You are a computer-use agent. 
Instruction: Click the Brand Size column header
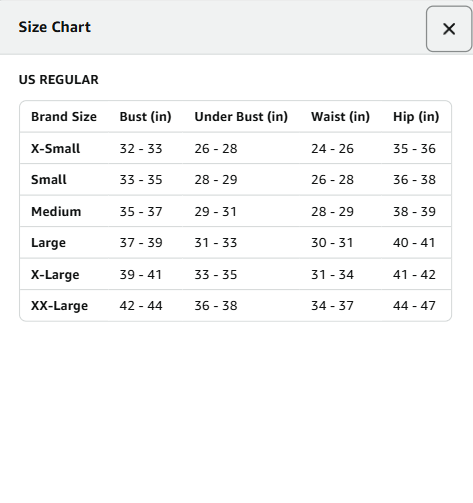pyautogui.click(x=64, y=117)
